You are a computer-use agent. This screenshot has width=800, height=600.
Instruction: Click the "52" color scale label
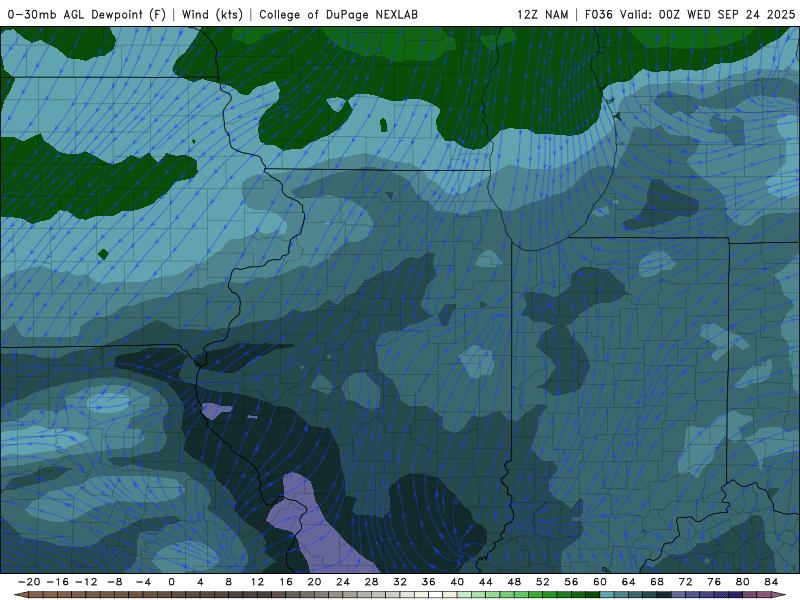pos(543,582)
